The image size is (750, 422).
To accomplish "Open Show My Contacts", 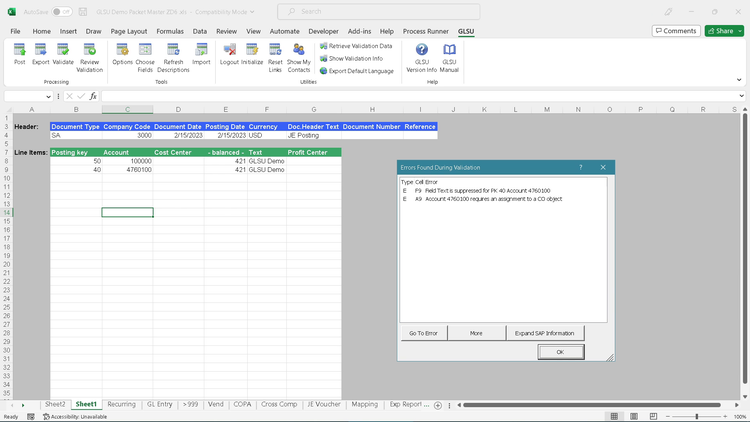I will [x=299, y=57].
